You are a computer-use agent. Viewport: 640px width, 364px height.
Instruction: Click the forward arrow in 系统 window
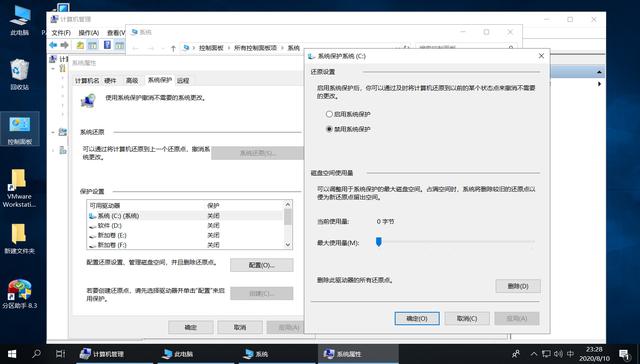[151, 49]
